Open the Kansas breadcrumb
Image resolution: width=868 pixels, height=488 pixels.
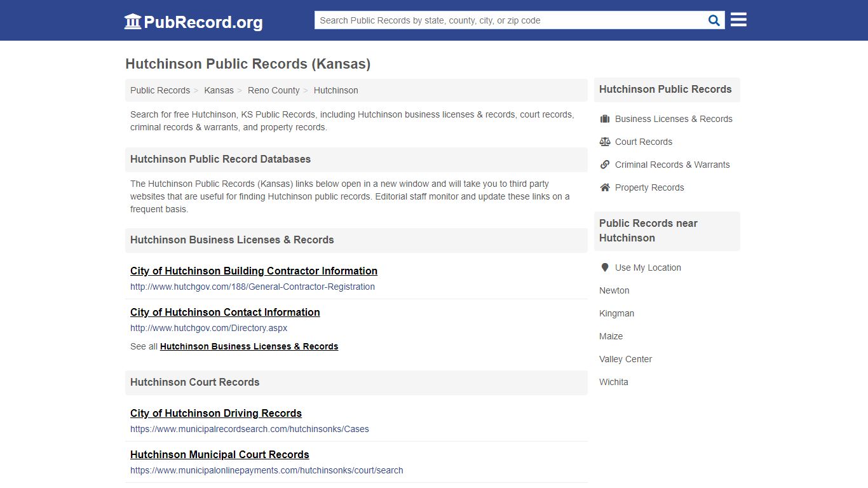click(219, 90)
